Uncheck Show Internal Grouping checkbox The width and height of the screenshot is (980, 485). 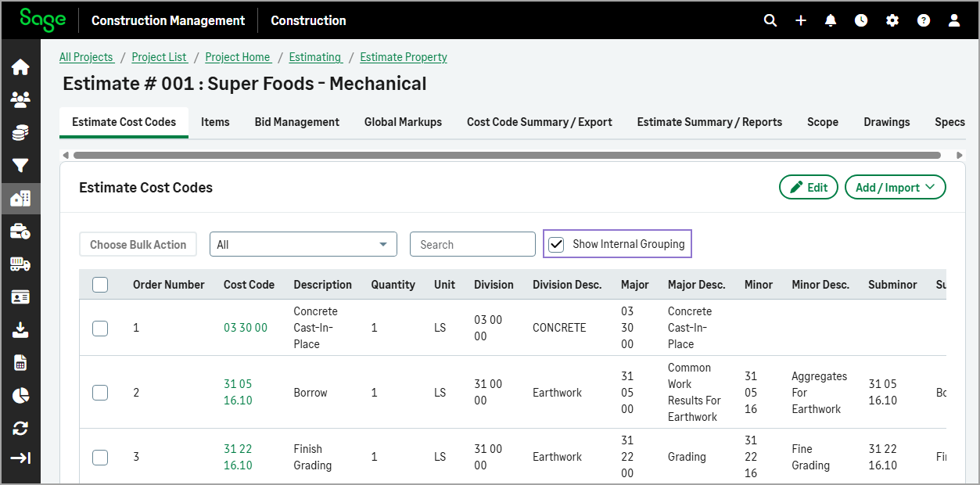pos(556,244)
